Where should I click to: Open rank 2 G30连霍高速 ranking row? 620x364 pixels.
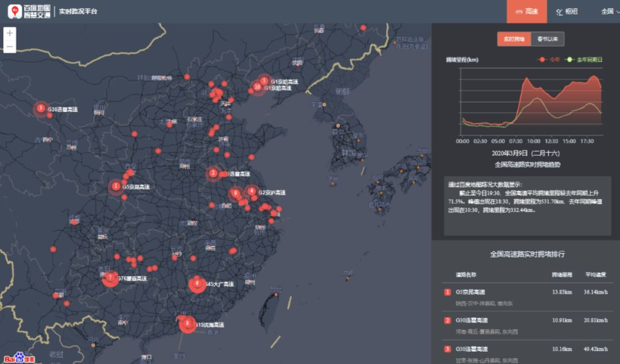tap(527, 326)
